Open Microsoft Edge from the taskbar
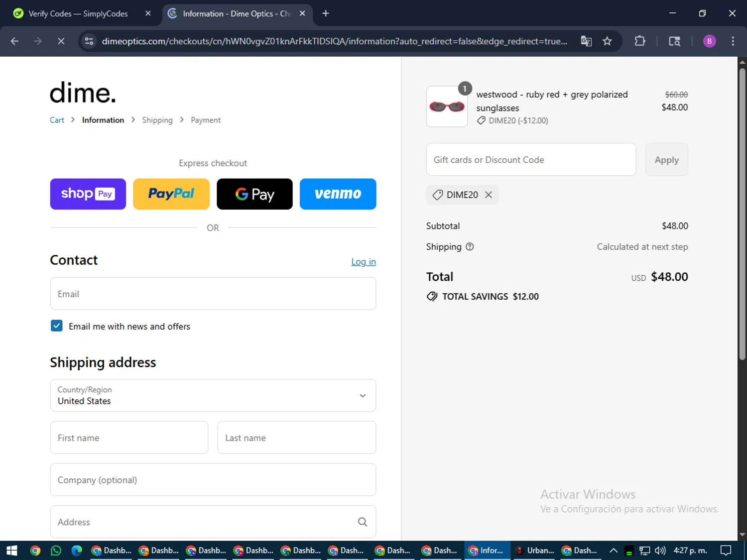Viewport: 747px width, 560px height. pos(77,551)
